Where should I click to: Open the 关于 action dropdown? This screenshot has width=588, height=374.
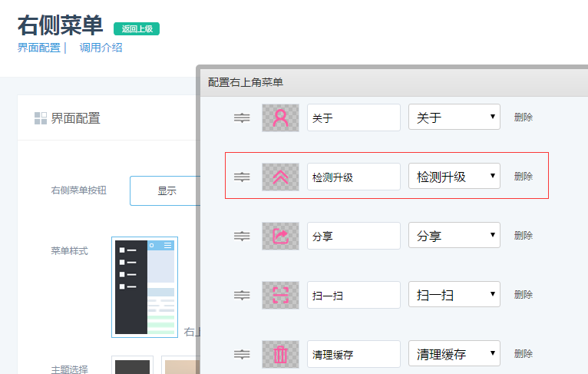tap(454, 117)
